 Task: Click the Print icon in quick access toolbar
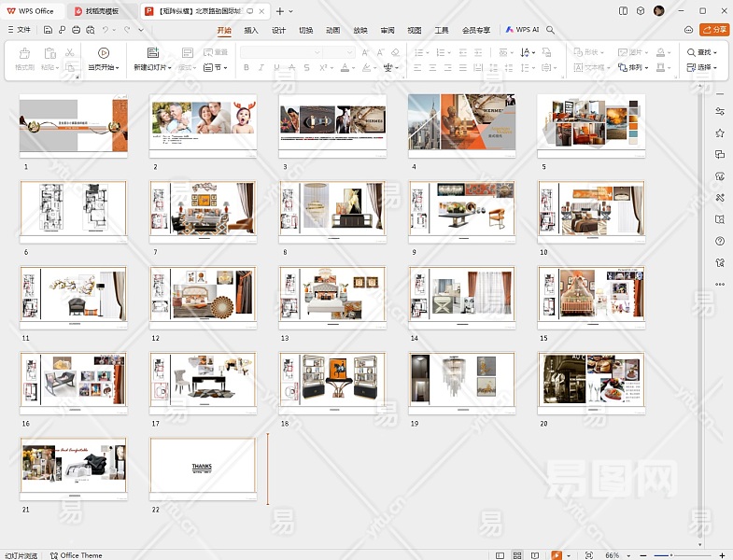[75, 30]
